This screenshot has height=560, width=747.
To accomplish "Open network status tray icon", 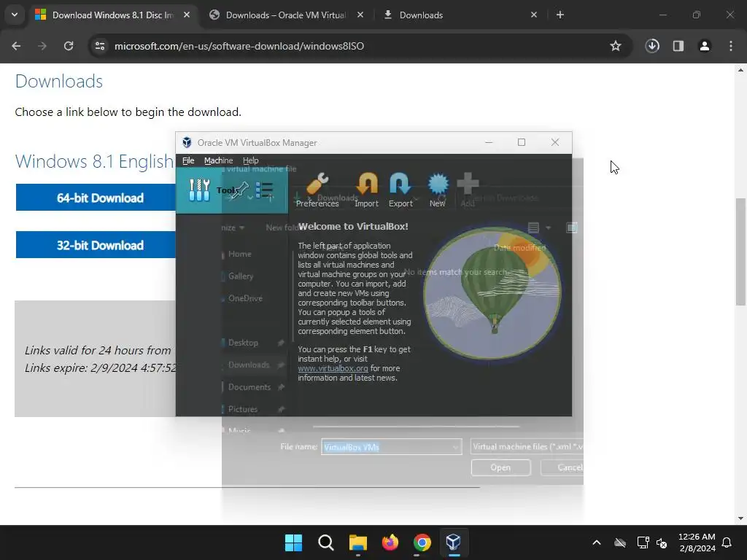I will (643, 542).
